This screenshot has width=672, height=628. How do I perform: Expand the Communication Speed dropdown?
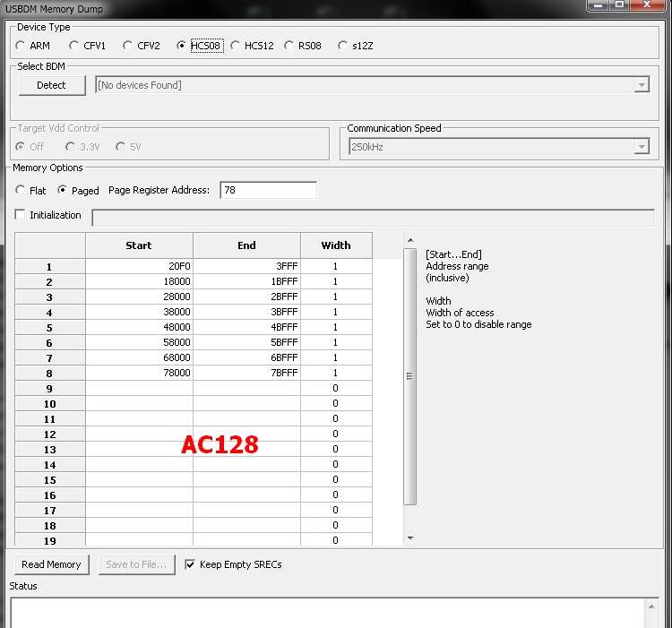[x=641, y=147]
